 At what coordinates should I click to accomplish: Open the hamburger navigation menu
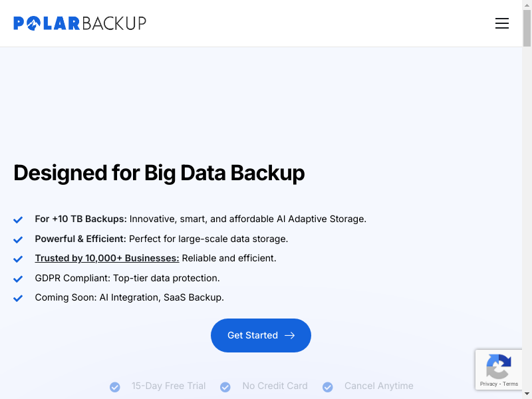coord(502,23)
